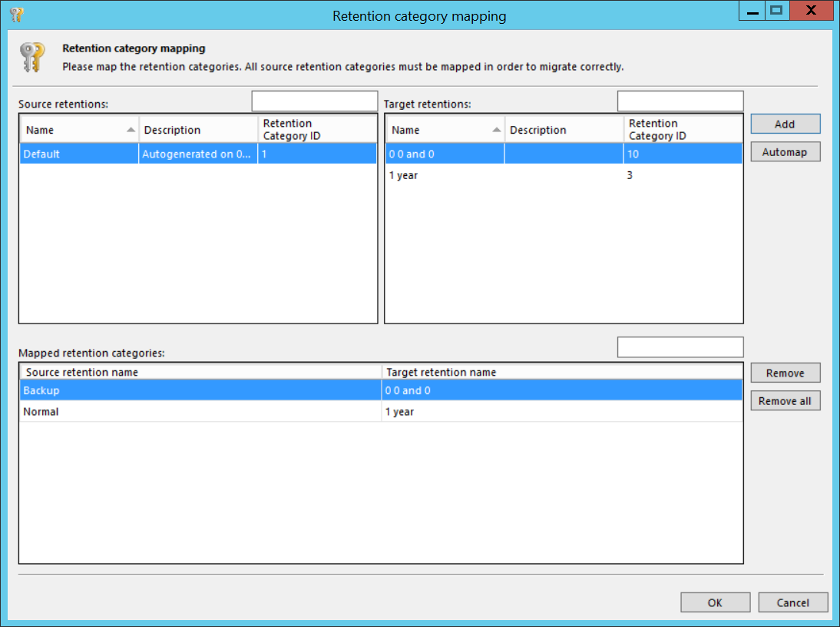The image size is (840, 627).
Task: Select the Default source retention row
Action: click(77, 154)
